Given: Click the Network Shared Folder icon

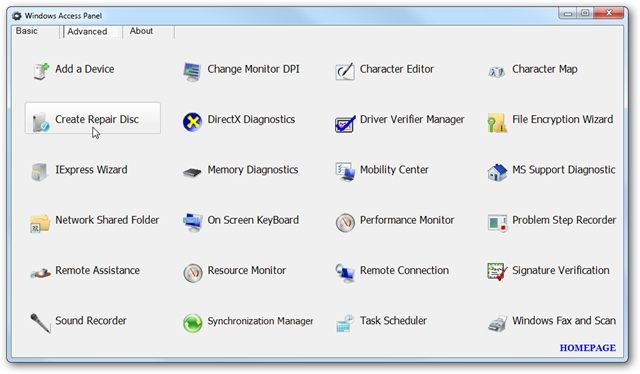Looking at the screenshot, I should pyautogui.click(x=40, y=223).
